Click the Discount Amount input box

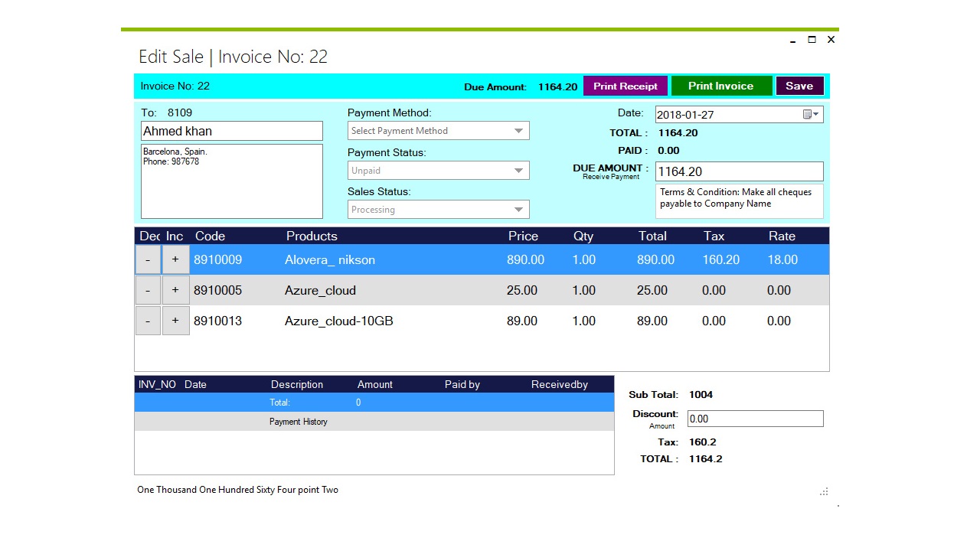755,419
